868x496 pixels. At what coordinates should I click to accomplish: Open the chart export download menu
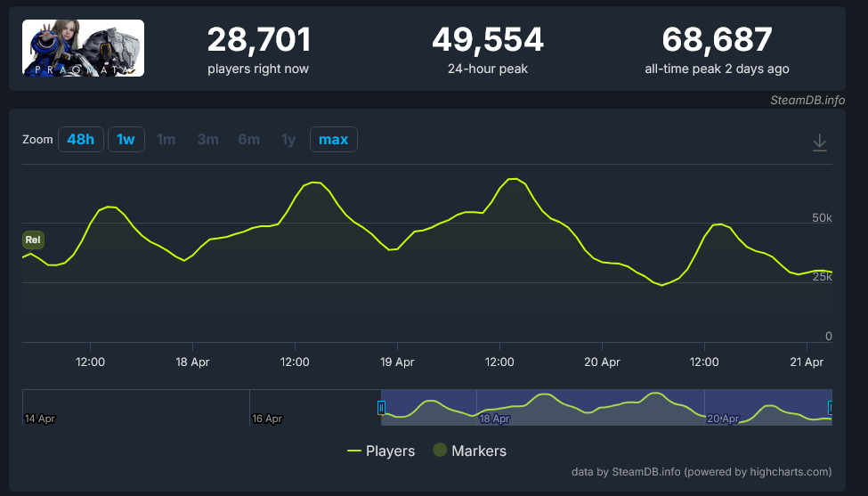820,142
